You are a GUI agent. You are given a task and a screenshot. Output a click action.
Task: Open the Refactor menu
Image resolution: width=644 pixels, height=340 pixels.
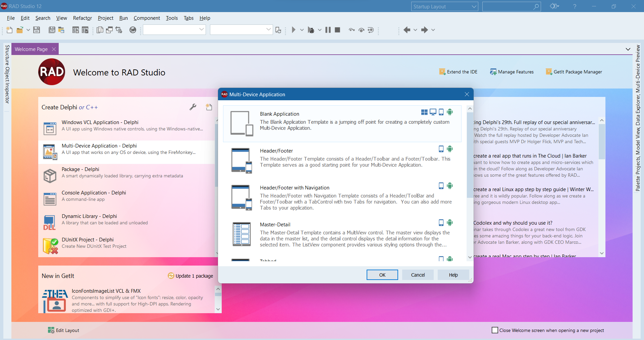(x=83, y=18)
